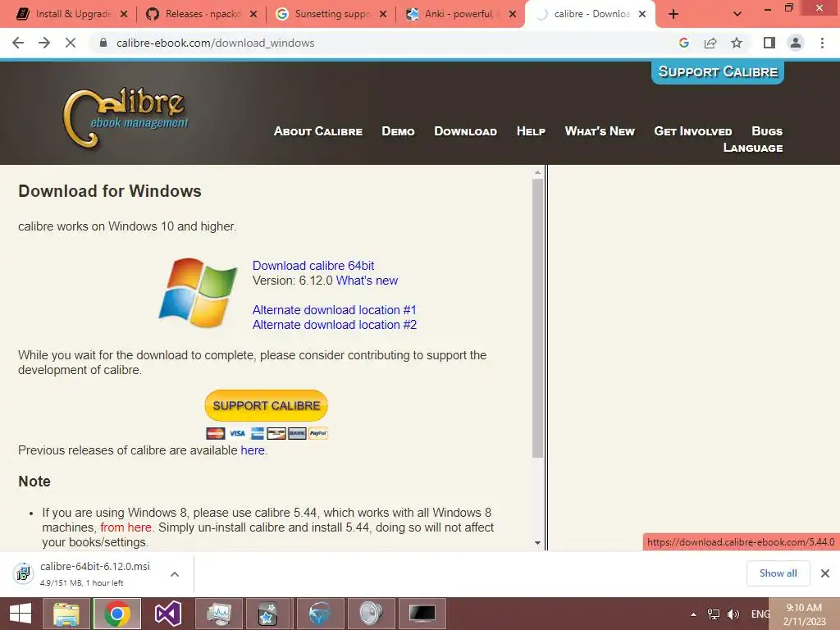
Task: Click Download calibre 64bit link
Action: (313, 266)
